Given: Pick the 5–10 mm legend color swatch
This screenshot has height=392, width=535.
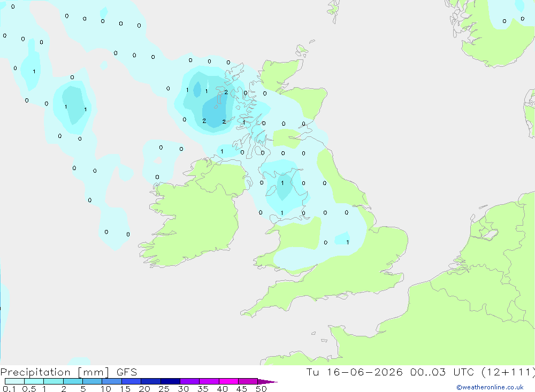Looking at the screenshot, I should (93, 381).
